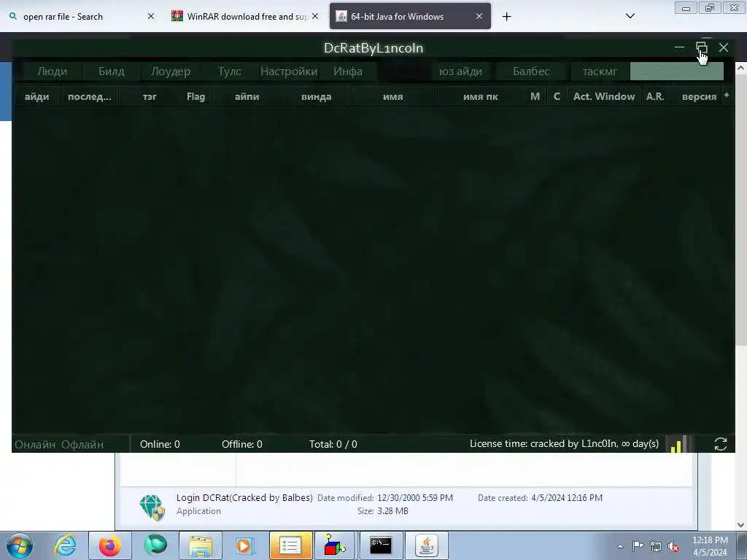Minimize the DcRatByL1ncoln window
This screenshot has width=747, height=560.
coord(679,47)
